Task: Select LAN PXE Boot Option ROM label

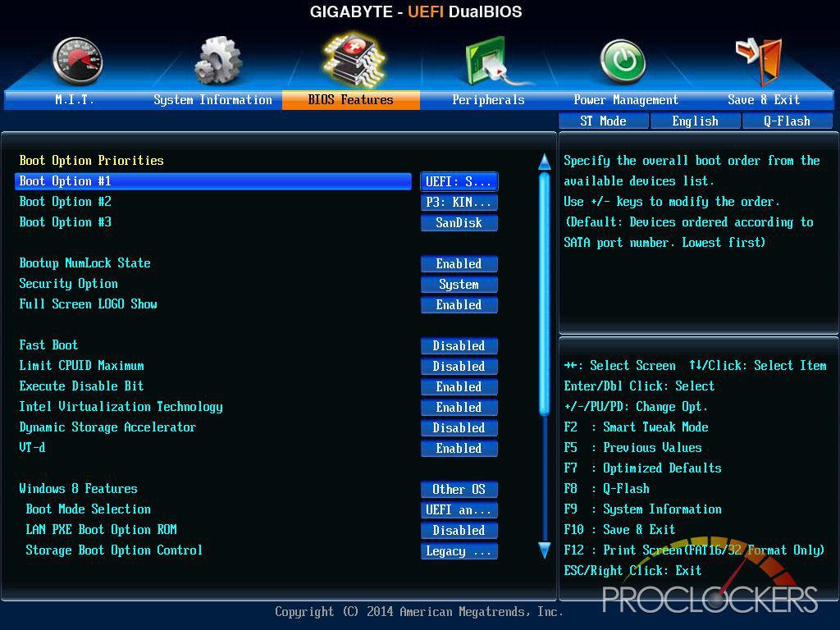Action: point(101,529)
